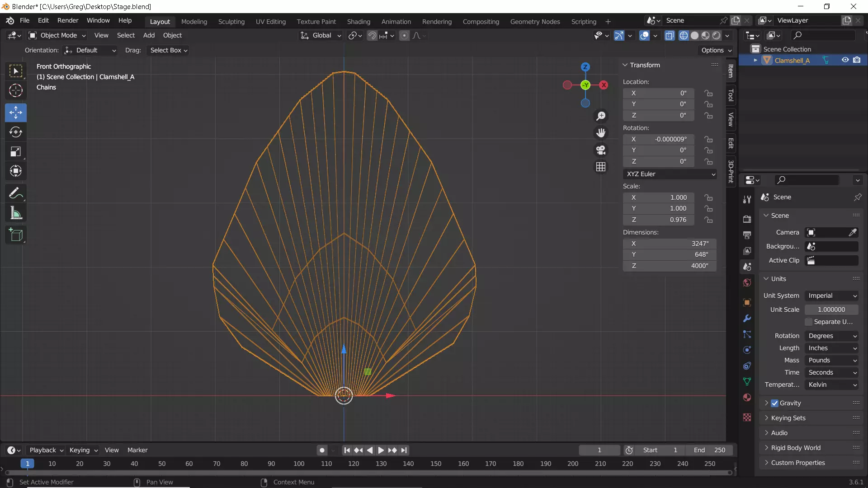Select the Measure tool
868x488 pixels.
(16, 213)
